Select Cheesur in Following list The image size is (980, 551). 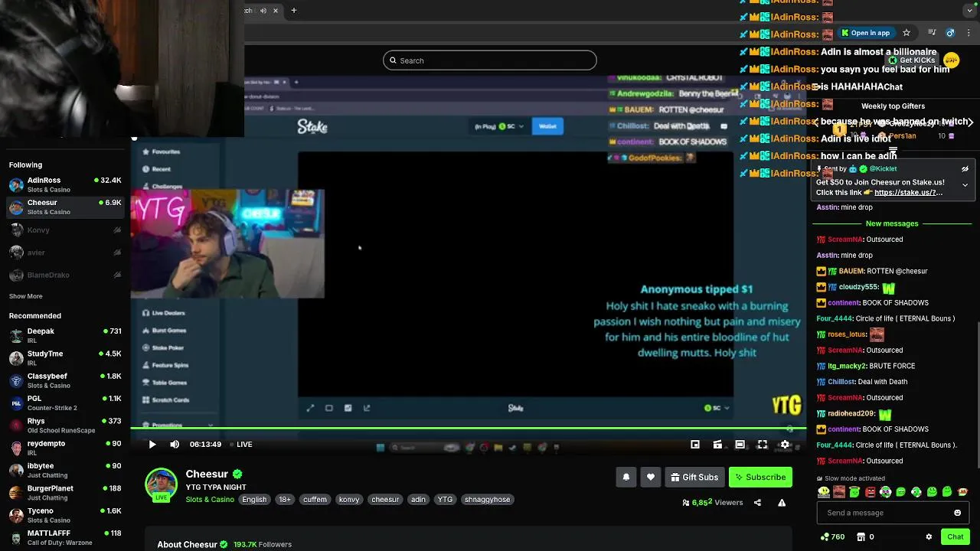point(65,207)
